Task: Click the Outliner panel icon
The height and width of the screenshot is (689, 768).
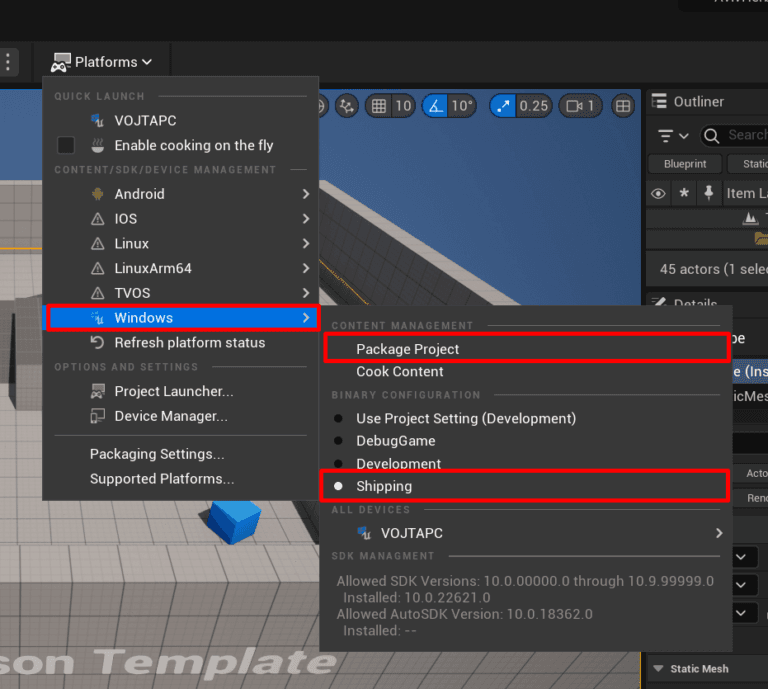Action: 659,101
